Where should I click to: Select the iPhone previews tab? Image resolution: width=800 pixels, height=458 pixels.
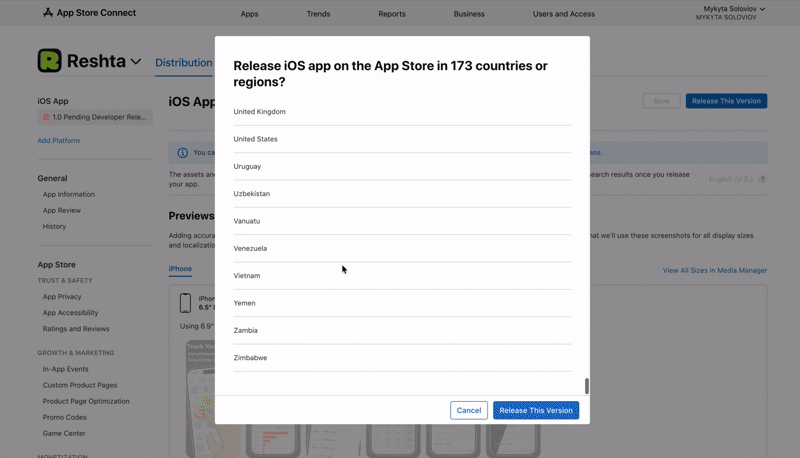(x=180, y=269)
